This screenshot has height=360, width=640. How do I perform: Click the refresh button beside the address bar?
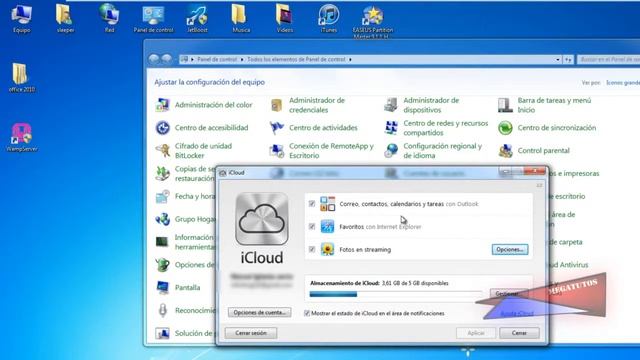point(568,60)
